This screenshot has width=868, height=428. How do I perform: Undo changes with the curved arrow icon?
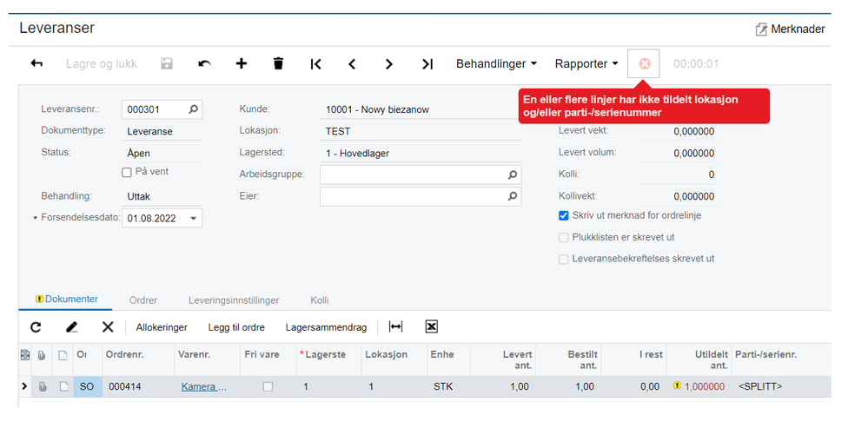[204, 63]
